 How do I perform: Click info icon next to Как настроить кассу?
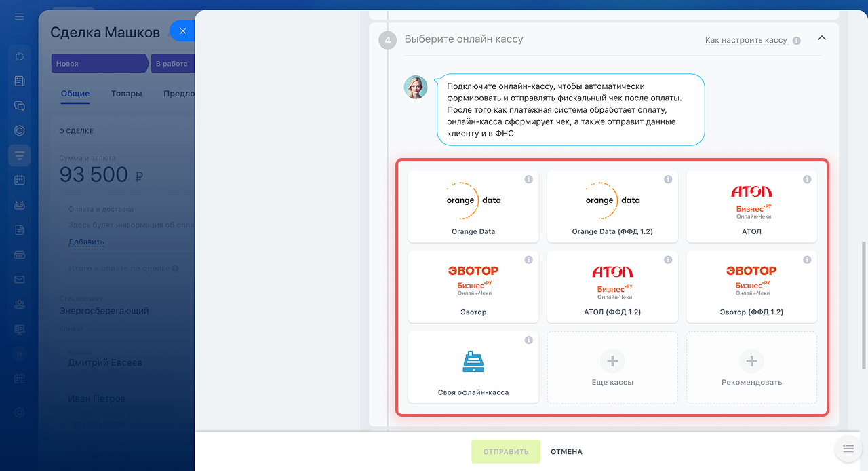pyautogui.click(x=797, y=41)
